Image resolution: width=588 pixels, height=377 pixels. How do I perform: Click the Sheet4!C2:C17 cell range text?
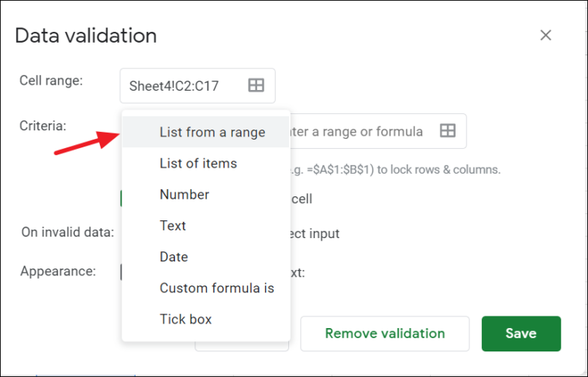pos(174,86)
